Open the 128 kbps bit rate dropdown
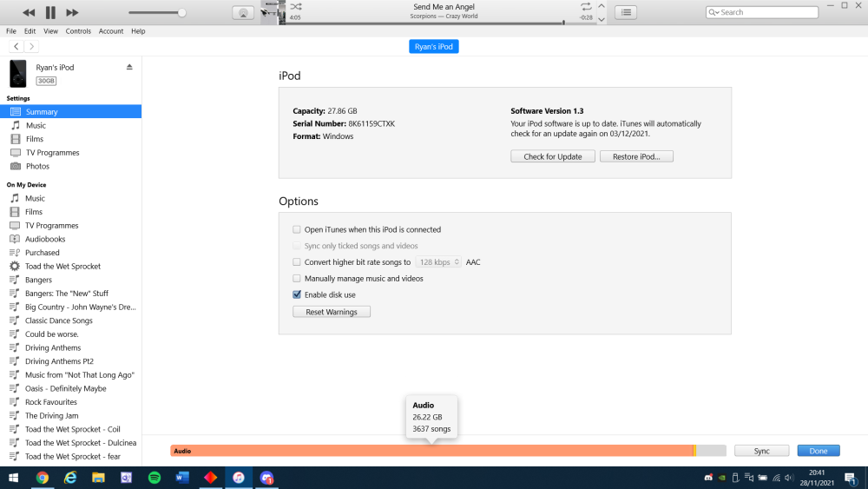Screen dimensions: 868x489 (438, 262)
